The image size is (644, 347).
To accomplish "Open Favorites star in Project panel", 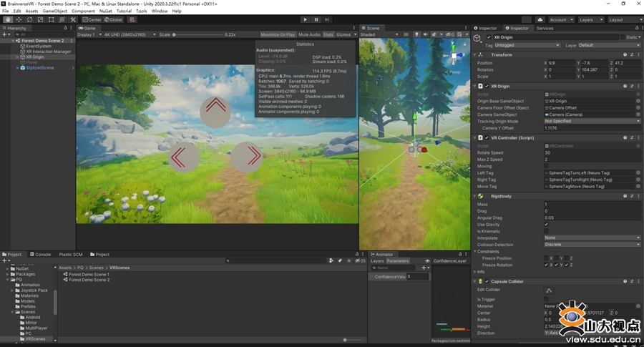I will pos(348,260).
